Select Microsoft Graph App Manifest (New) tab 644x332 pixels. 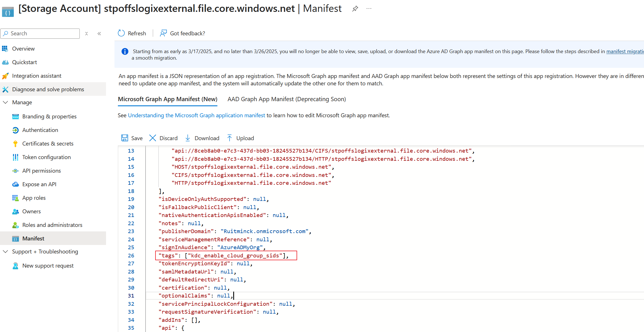pyautogui.click(x=168, y=99)
